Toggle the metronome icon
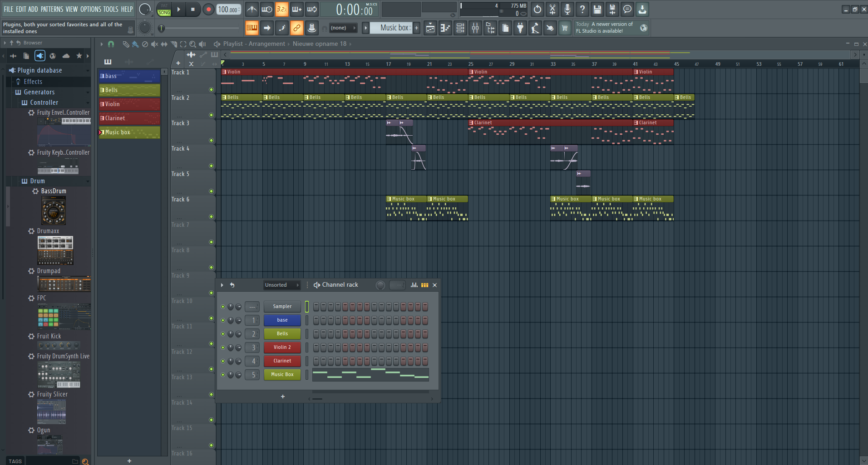The image size is (868, 465). coord(252,9)
